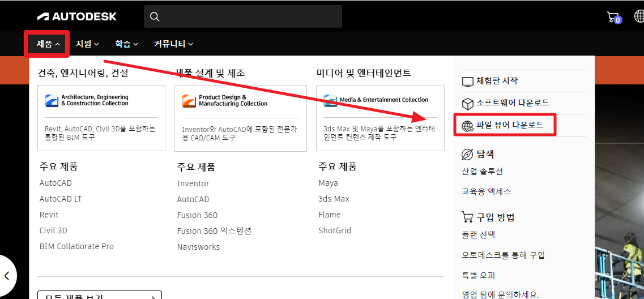Select Navisworks product link

198,247
